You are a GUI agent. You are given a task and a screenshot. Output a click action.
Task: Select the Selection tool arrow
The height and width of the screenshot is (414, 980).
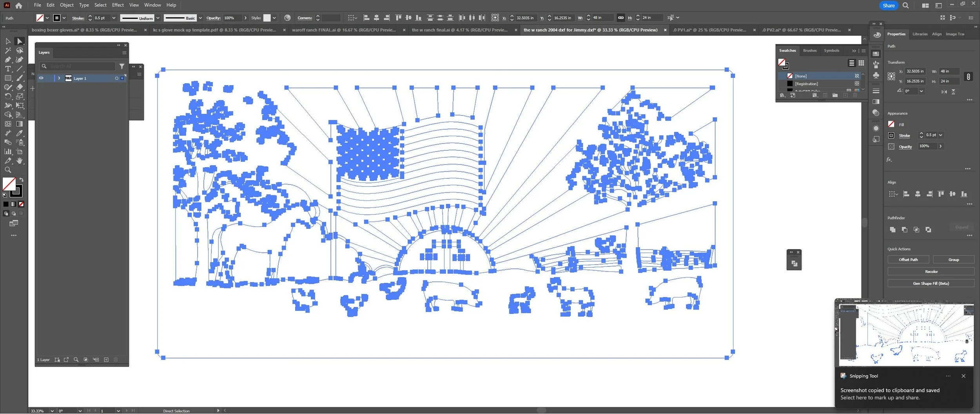tap(8, 41)
